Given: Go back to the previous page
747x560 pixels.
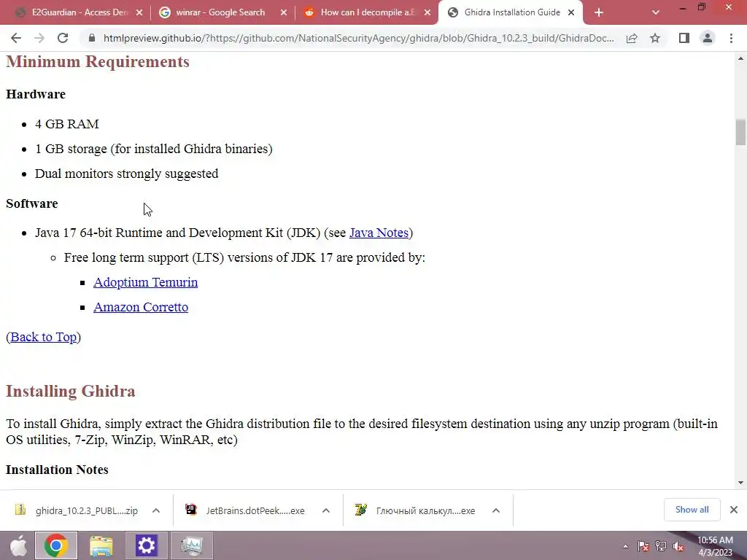Looking at the screenshot, I should coord(16,38).
